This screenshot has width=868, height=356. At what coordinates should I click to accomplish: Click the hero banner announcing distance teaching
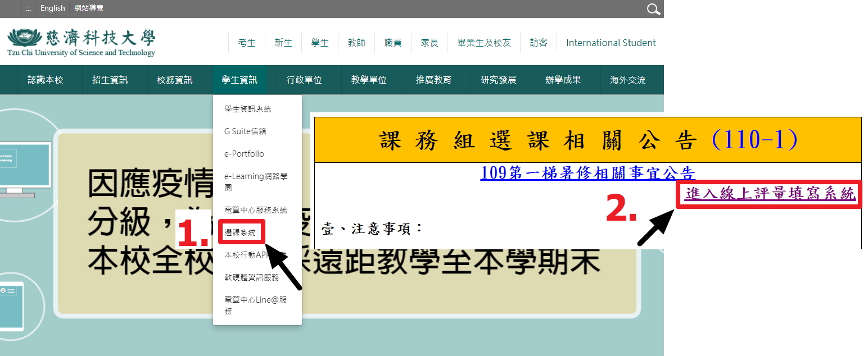[x=332, y=225]
